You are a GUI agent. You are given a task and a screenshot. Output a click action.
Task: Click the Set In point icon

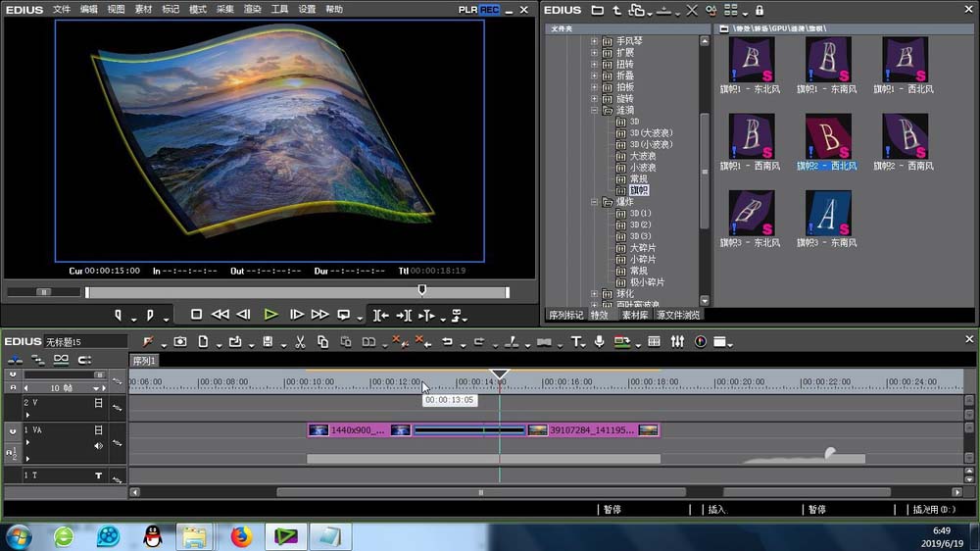[x=119, y=316]
